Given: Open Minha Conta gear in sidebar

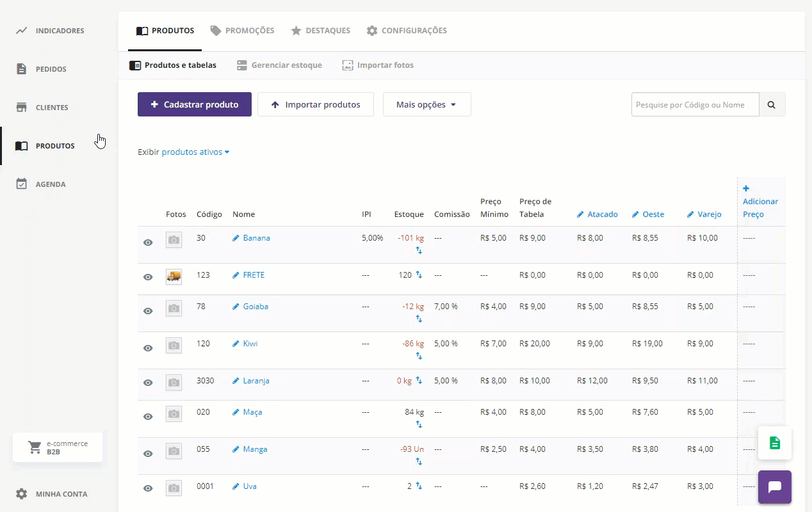Looking at the screenshot, I should click(22, 494).
